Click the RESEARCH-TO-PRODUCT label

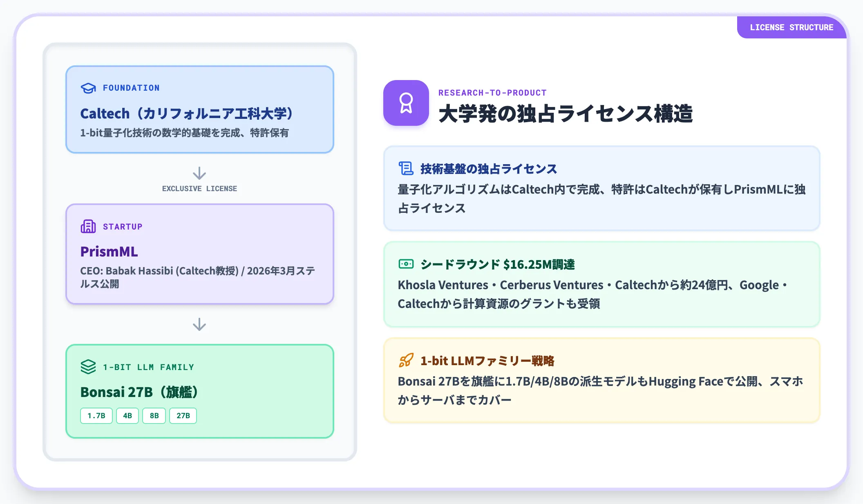pos(492,93)
